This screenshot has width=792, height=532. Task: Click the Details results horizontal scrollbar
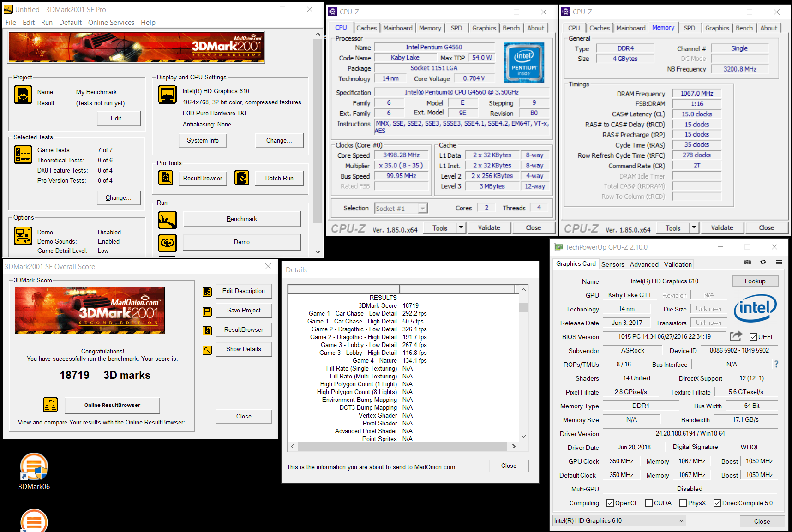click(x=403, y=446)
